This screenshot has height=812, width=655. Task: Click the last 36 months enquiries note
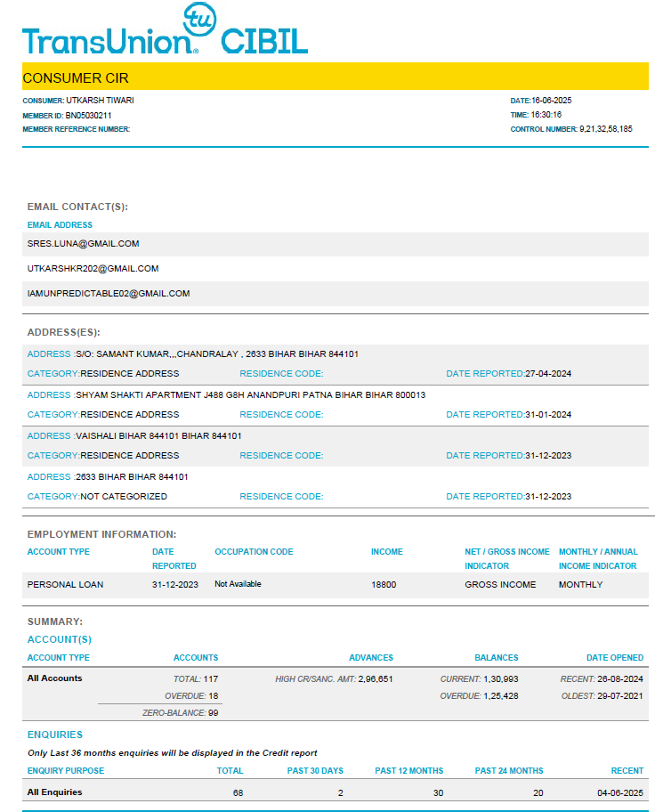pyautogui.click(x=172, y=753)
